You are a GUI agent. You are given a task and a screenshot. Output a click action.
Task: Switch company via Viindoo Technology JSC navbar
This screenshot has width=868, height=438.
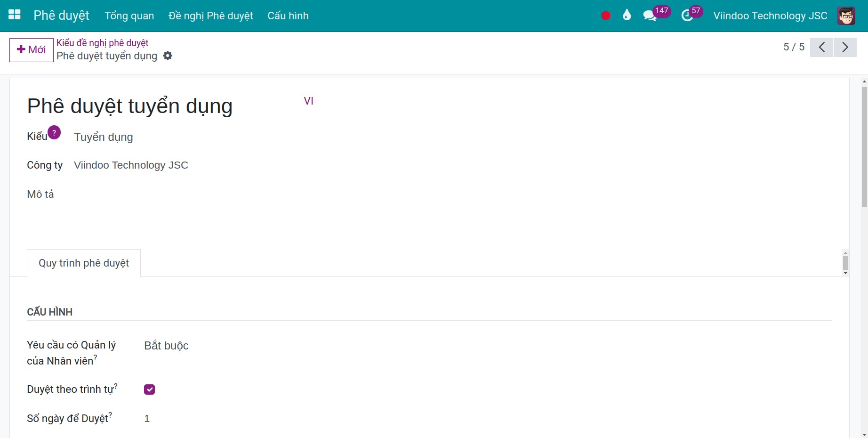[x=770, y=16]
